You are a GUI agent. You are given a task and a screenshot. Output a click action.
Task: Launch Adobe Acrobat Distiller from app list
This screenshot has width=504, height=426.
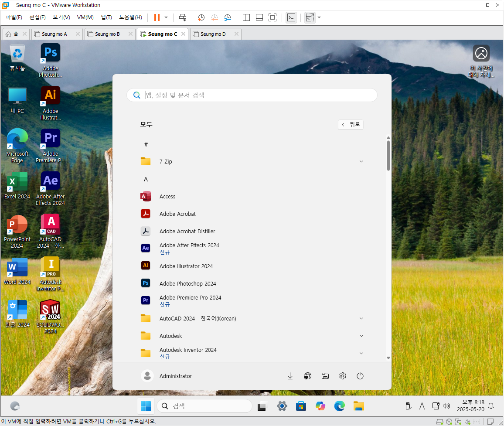point(252,231)
